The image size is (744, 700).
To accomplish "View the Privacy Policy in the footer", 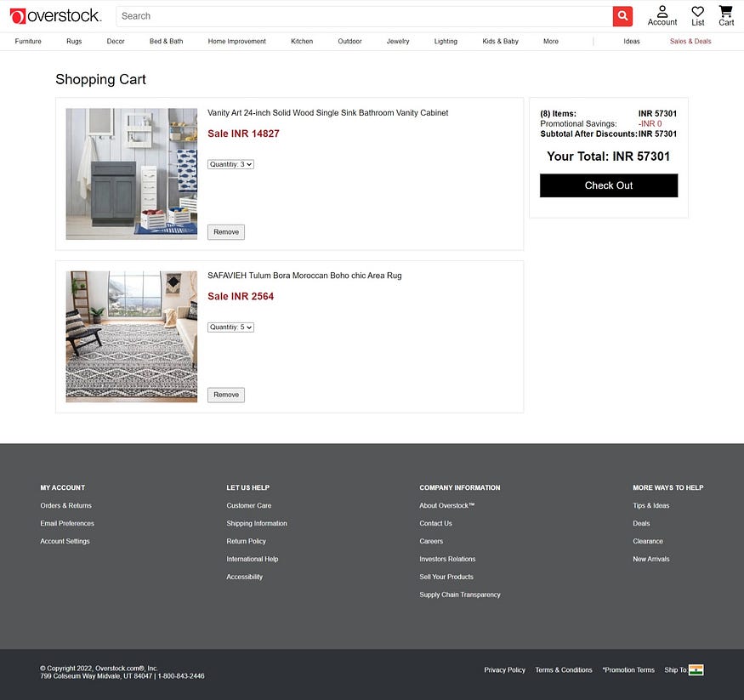I will [x=504, y=669].
